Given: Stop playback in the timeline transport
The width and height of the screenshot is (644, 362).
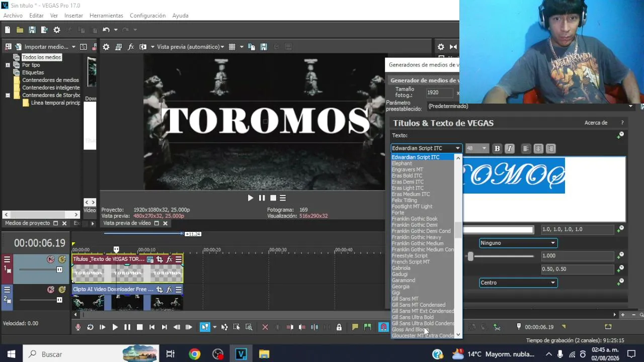Looking at the screenshot, I should pos(140,327).
